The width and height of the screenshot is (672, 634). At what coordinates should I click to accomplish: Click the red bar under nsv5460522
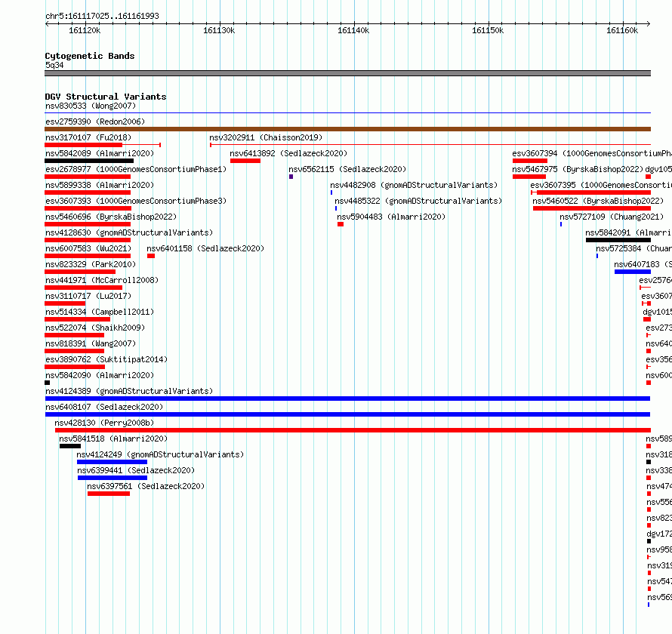592,208
